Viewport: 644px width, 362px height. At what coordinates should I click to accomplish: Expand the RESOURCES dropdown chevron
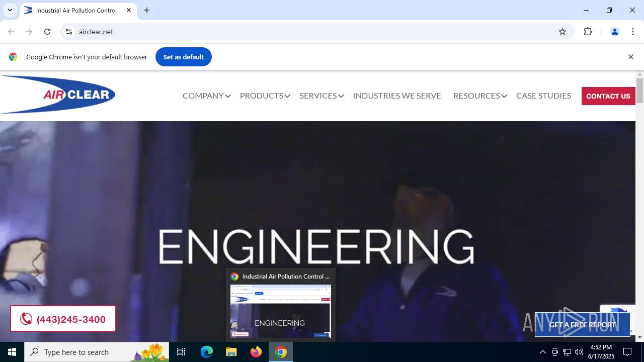(504, 96)
